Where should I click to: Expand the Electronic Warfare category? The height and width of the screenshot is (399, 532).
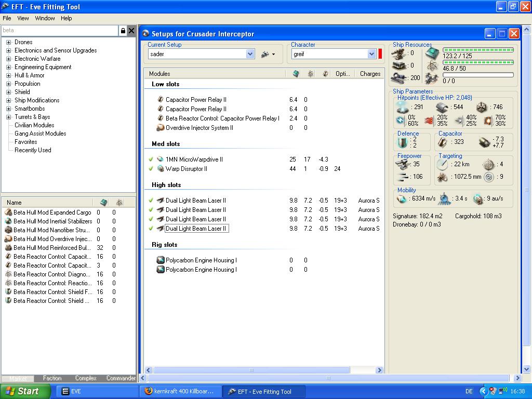pos(8,59)
